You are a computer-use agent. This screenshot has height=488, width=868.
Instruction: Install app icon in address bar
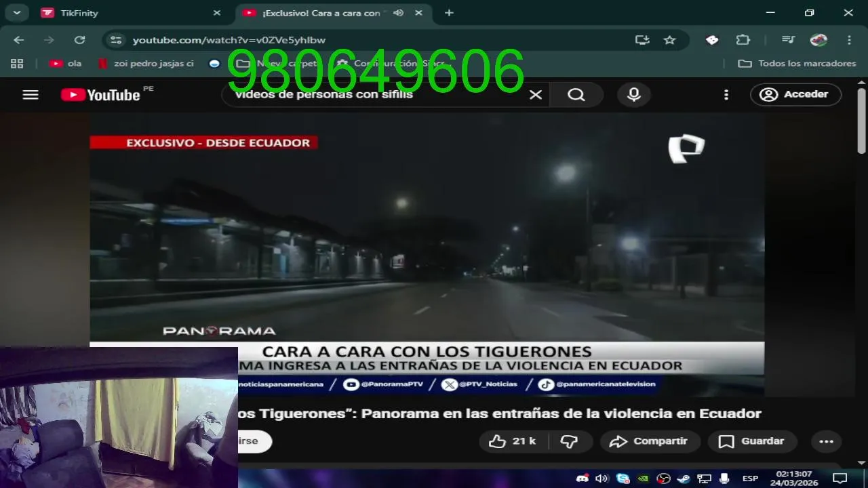(642, 40)
